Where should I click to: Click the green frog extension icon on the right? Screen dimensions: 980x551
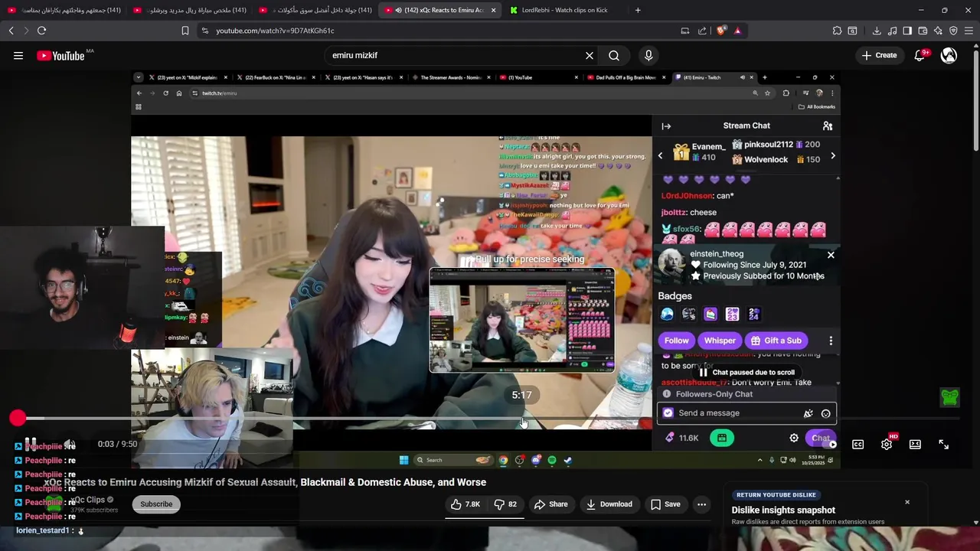950,397
